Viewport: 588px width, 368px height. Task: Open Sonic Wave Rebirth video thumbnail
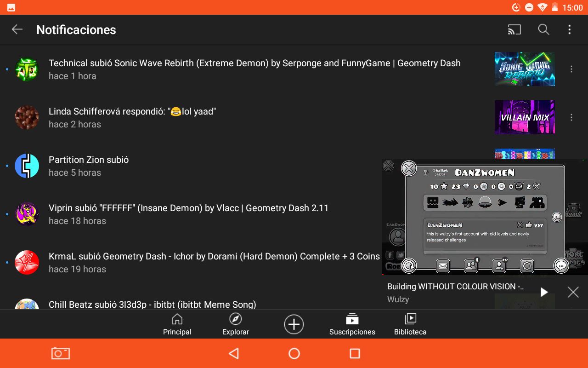pos(525,69)
